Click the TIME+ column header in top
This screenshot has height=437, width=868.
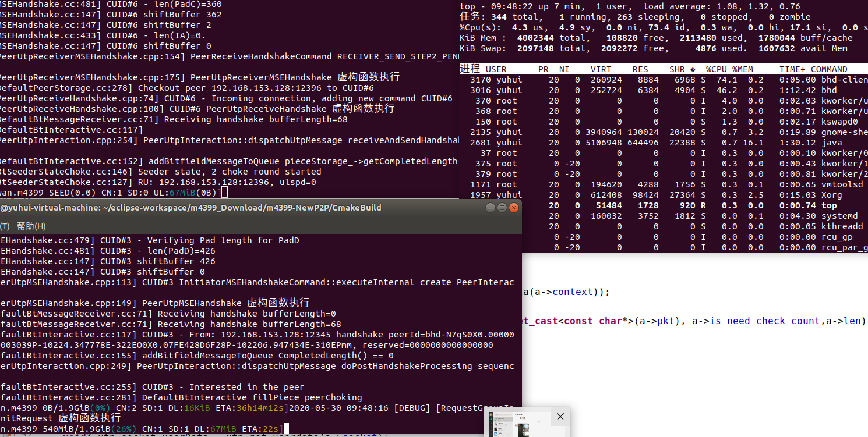point(792,69)
